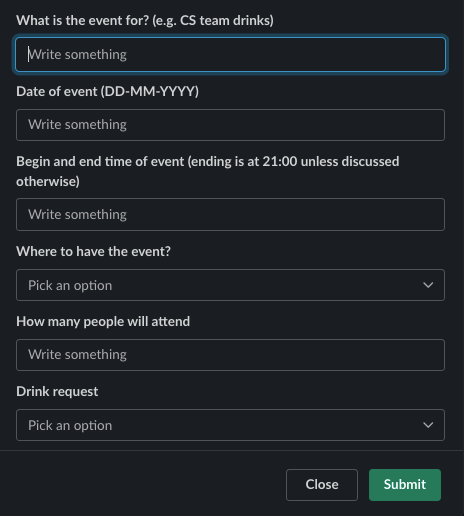
Task: Click into the Date of event input
Action: (230, 125)
